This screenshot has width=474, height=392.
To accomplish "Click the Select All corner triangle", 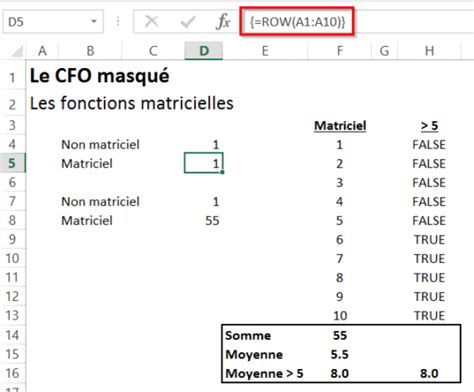I will pos(17,51).
